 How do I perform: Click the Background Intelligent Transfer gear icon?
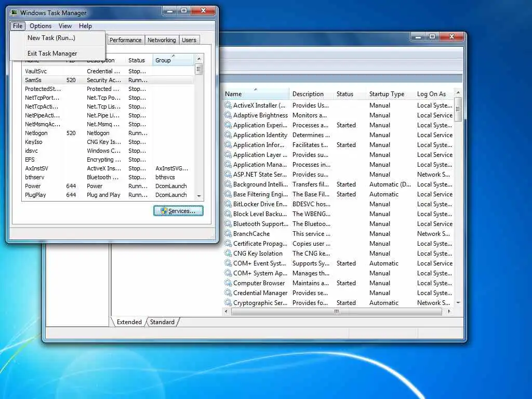click(228, 184)
